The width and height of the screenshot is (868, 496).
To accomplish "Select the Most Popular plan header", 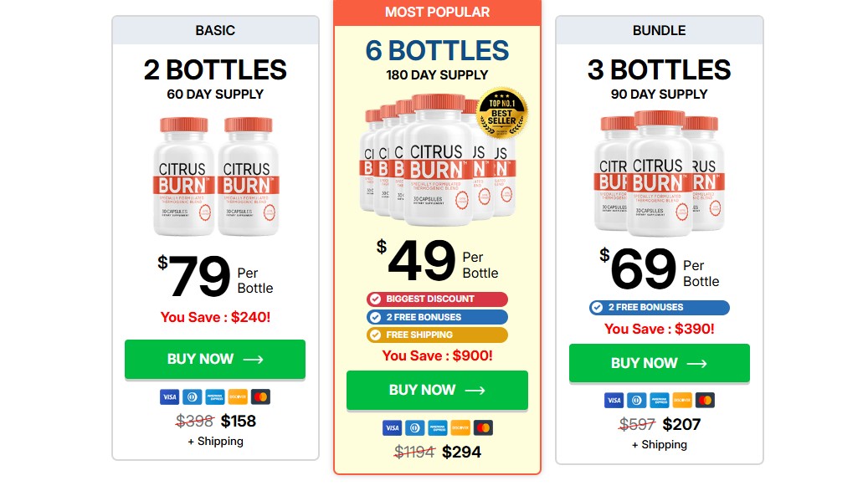I will [x=437, y=13].
